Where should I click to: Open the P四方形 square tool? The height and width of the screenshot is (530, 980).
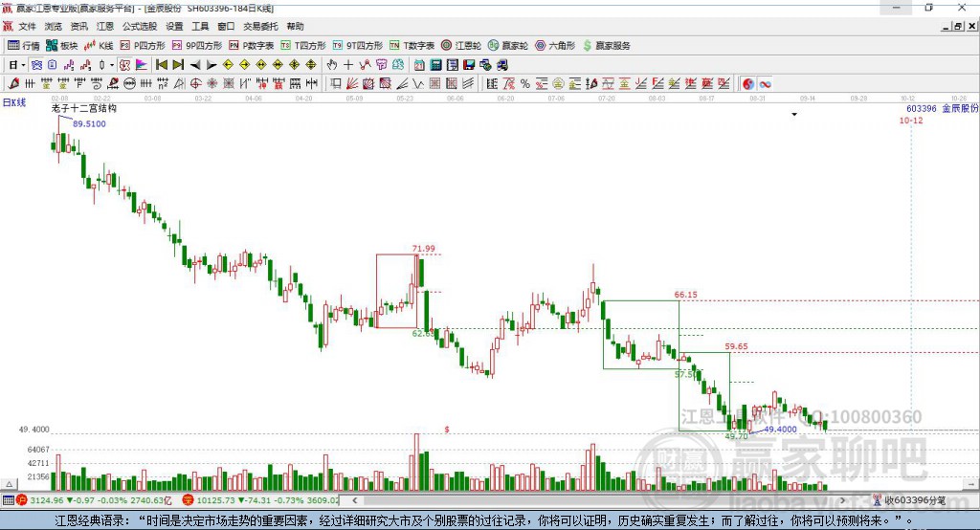point(143,46)
